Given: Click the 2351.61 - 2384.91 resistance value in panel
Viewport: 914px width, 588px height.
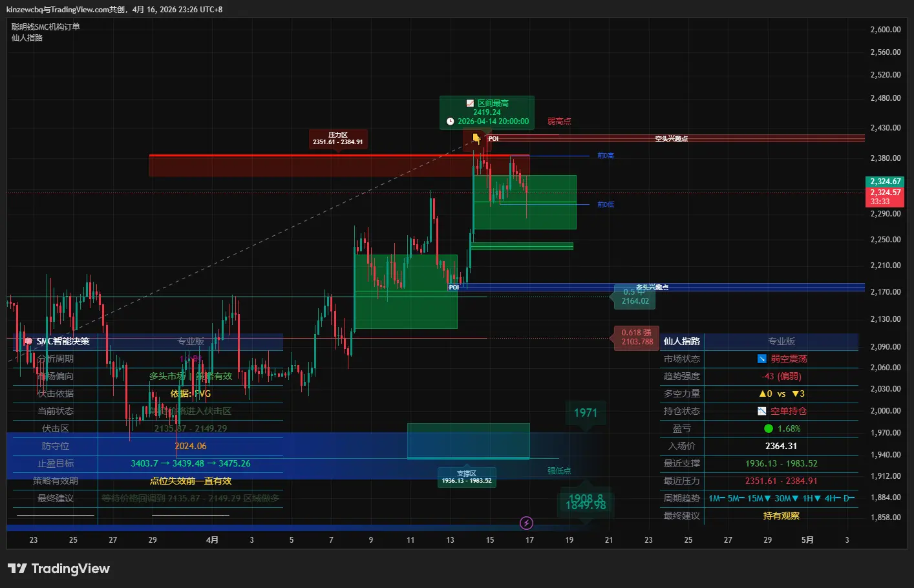Looking at the screenshot, I should 781,481.
